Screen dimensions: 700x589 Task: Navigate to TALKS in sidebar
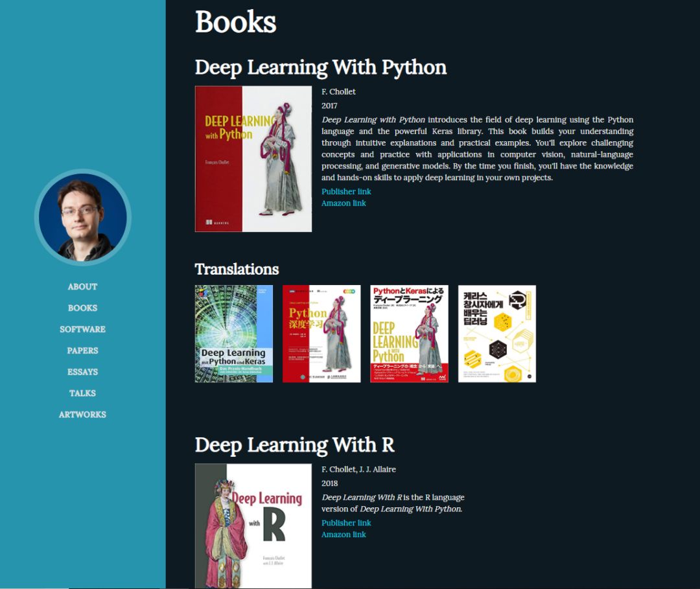point(82,393)
